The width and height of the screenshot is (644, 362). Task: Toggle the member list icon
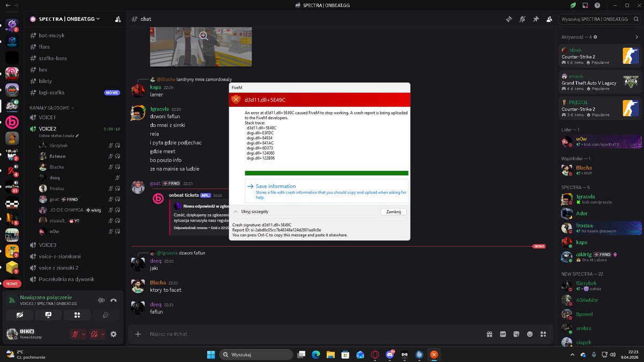coord(549,19)
